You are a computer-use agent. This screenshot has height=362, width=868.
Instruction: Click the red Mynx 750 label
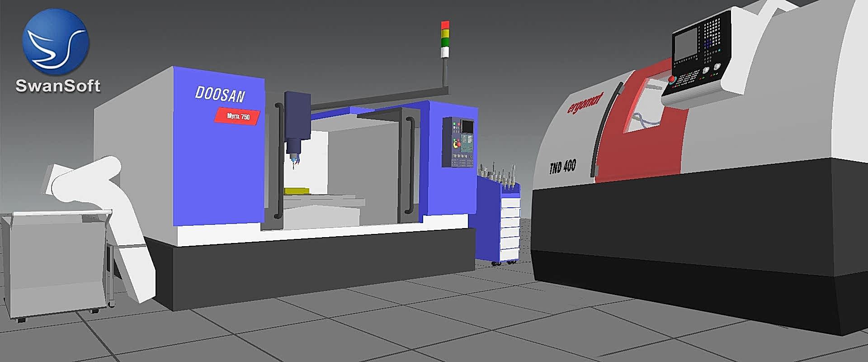point(238,116)
